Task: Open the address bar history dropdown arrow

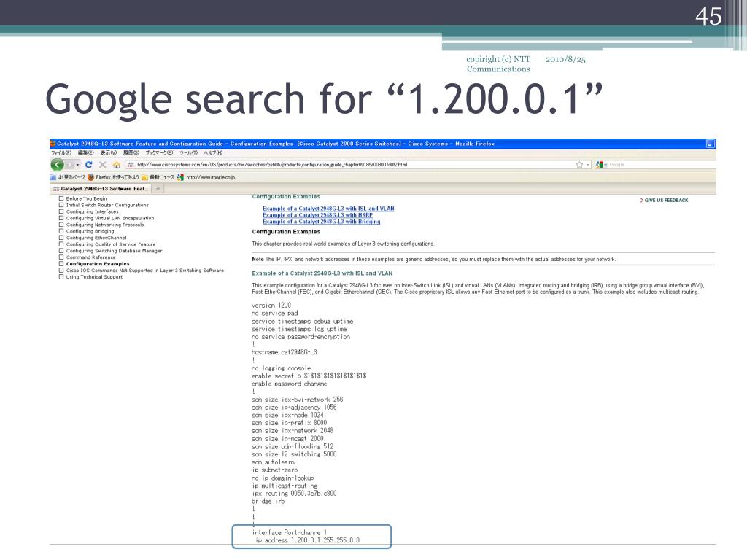Action: click(588, 165)
